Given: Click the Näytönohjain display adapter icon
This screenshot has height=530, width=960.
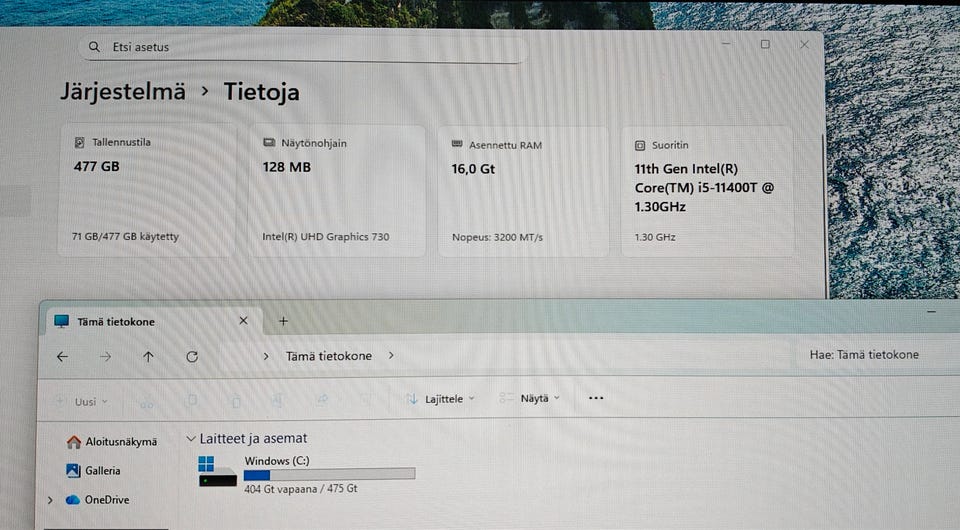Looking at the screenshot, I should tap(269, 143).
